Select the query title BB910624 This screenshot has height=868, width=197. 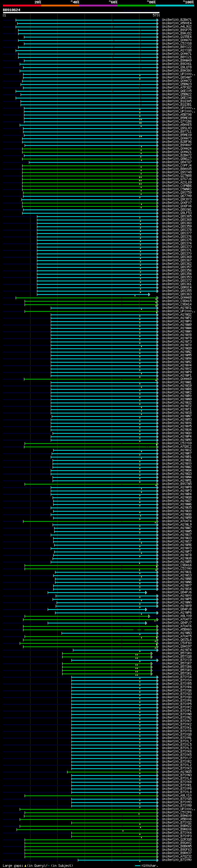[x=11, y=10]
